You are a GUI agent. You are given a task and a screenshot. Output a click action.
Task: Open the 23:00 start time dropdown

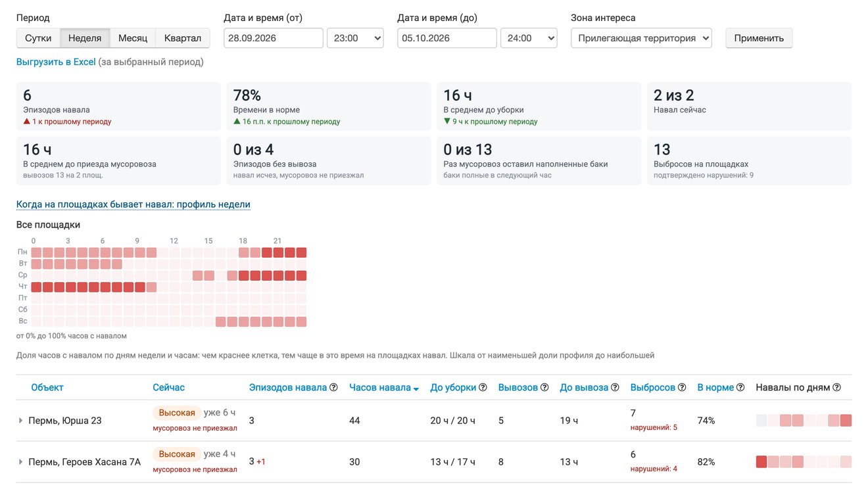355,38
